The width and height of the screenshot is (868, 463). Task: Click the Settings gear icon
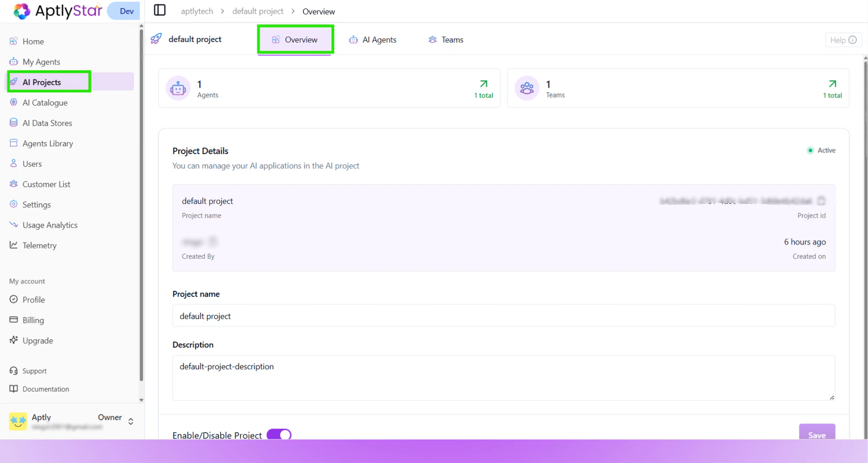pyautogui.click(x=13, y=204)
